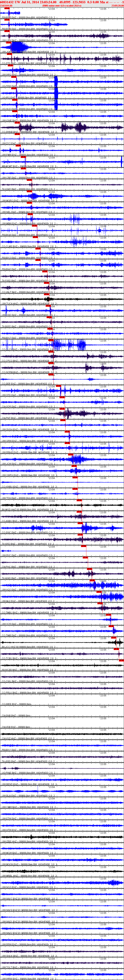Select the TA.I05D BHZ station label
This screenshot has width=124, height=980.
[x=29, y=544]
